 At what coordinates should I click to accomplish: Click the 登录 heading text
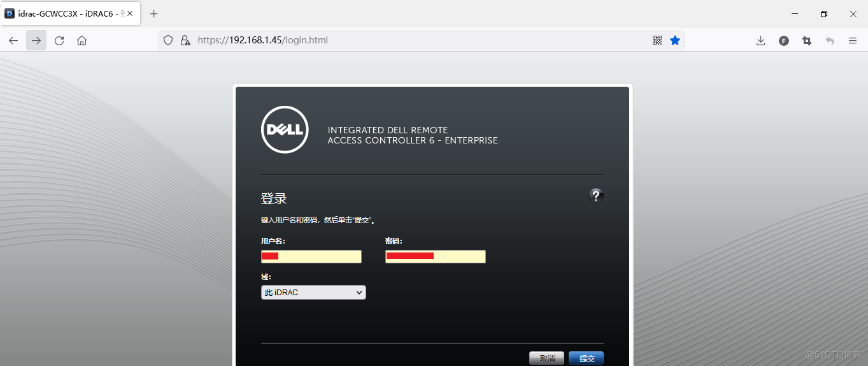click(274, 198)
